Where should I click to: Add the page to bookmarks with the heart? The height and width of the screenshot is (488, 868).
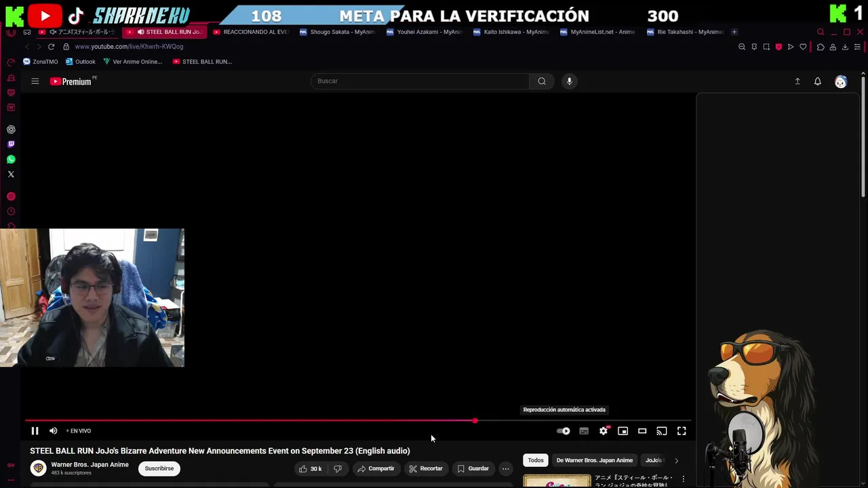coord(803,47)
